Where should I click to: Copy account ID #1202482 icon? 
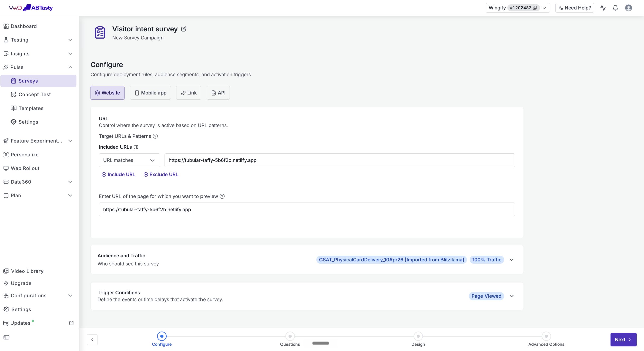535,8
